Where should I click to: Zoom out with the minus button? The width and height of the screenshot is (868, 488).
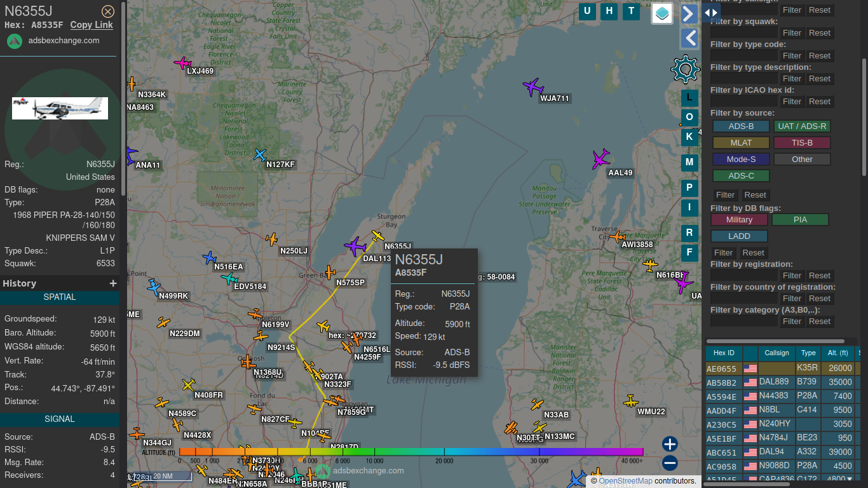pos(670,463)
